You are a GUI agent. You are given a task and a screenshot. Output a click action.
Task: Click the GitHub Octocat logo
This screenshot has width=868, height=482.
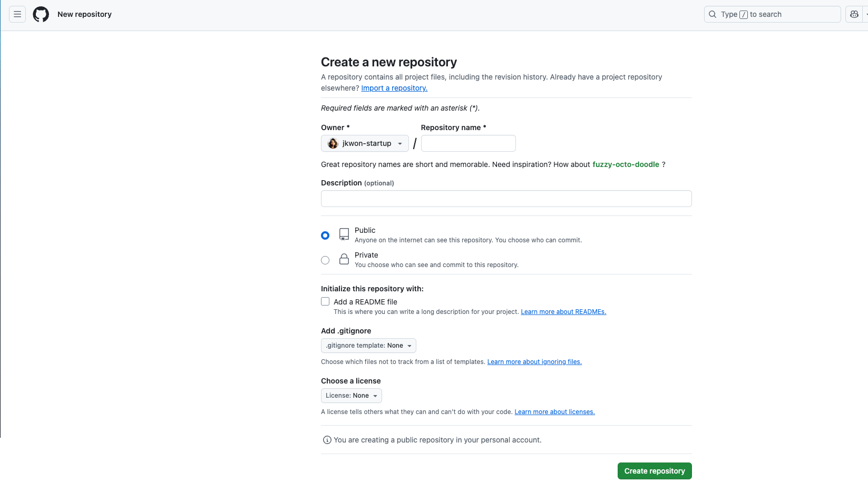[x=41, y=14]
